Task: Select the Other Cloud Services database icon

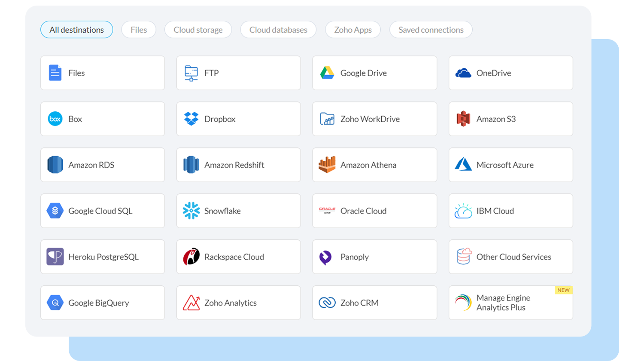Action: pos(464,257)
